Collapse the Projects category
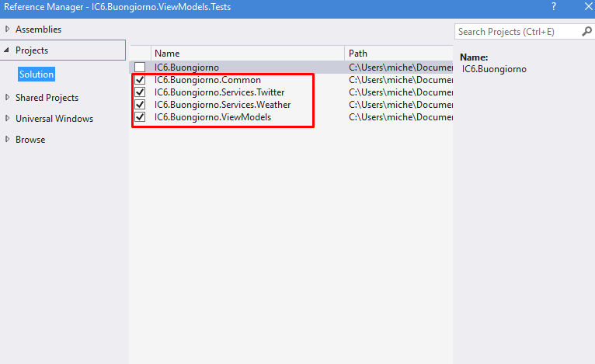The image size is (595, 364). pyautogui.click(x=8, y=50)
